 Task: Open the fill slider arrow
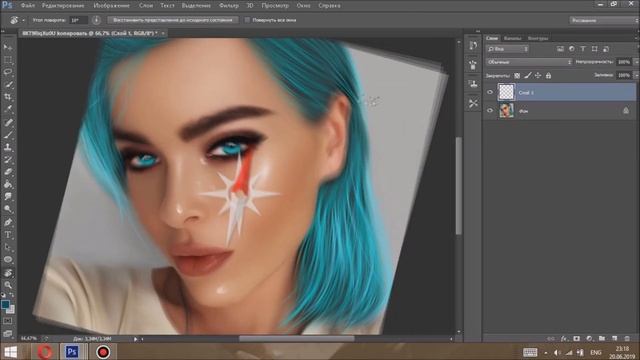[636, 76]
